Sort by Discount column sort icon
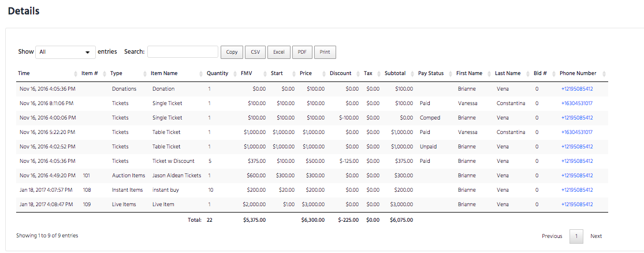Image resolution: width=644 pixels, height=253 pixels. coord(358,73)
